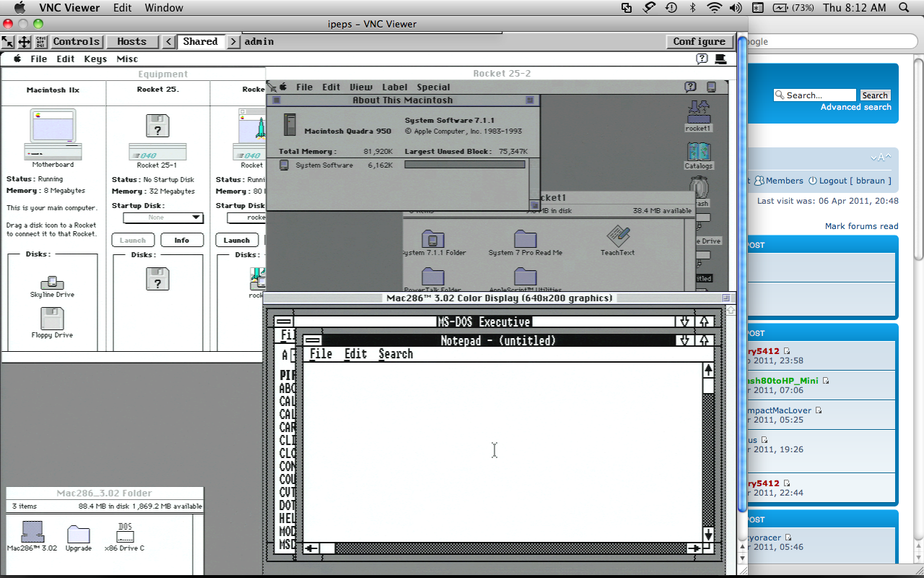Click the diagonal-arrows fullscreen icon in VNC toolbar
Screen dimensions: 924x578
[x=8, y=42]
